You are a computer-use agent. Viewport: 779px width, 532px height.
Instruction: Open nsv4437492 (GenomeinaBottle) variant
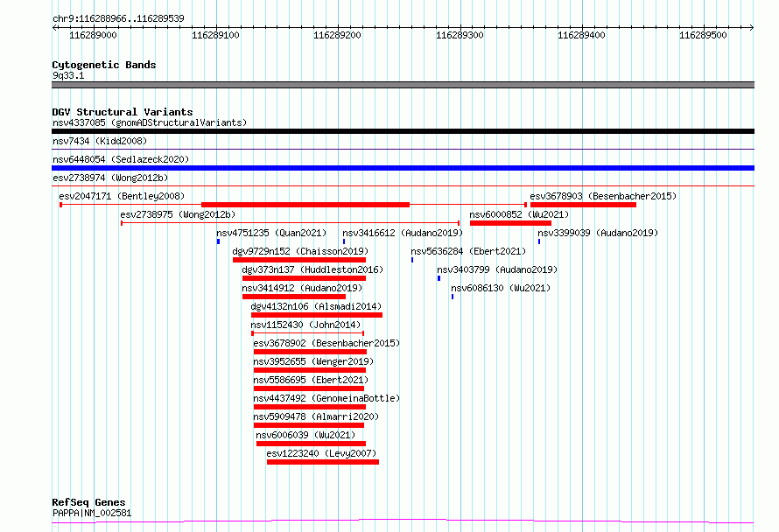tap(326, 398)
